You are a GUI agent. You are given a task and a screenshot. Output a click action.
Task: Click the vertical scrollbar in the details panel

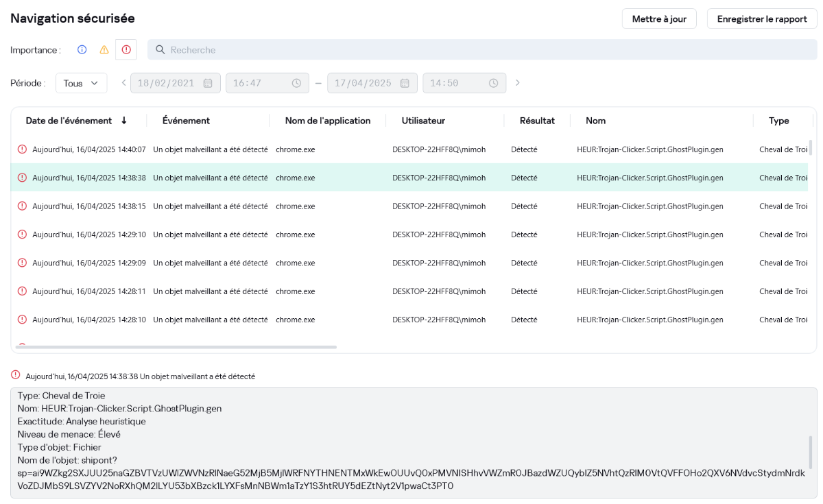click(811, 452)
